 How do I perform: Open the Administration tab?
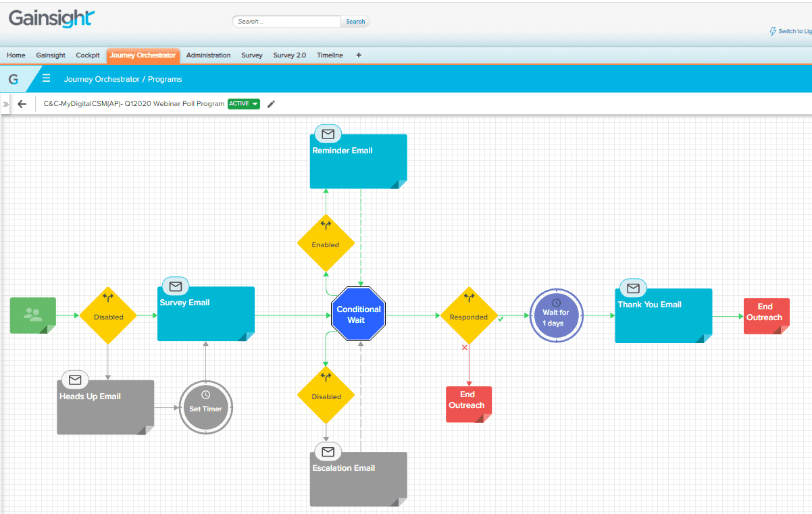coord(208,55)
